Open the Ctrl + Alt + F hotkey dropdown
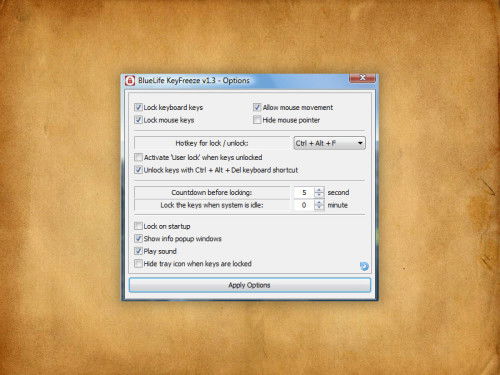The image size is (500, 375). tap(329, 143)
